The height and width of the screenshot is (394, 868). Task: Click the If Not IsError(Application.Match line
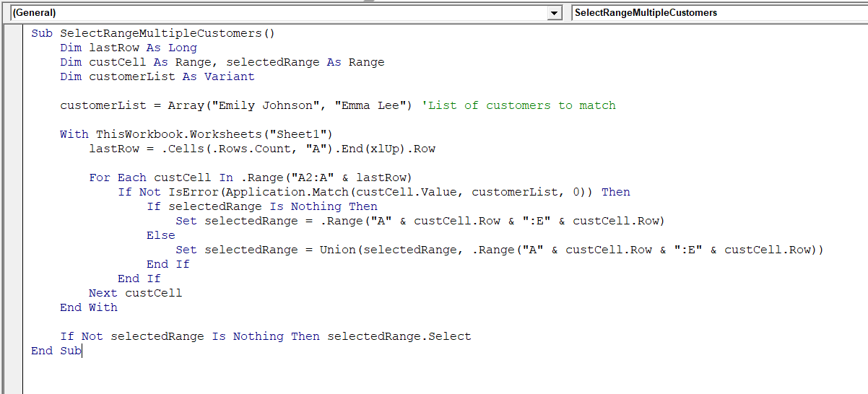coord(374,192)
